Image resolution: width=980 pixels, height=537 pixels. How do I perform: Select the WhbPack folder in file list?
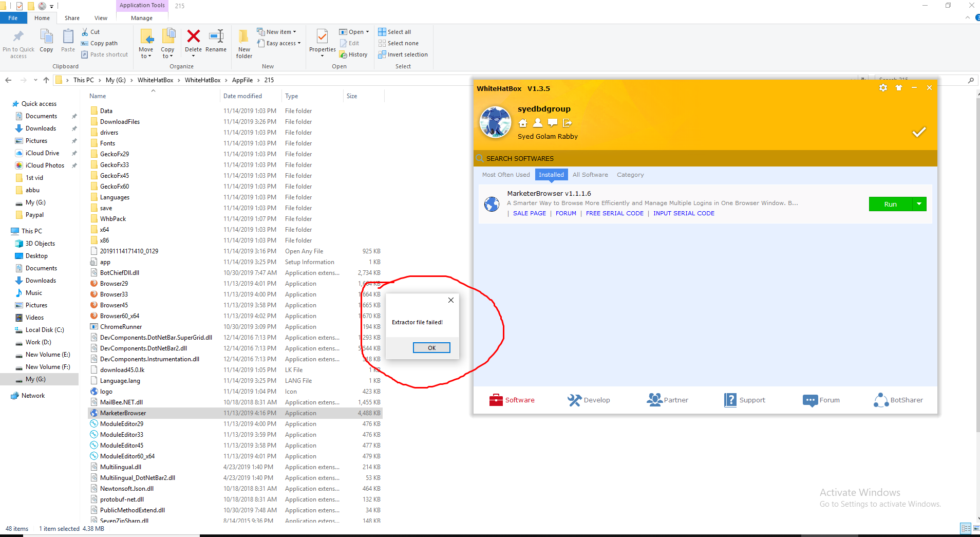tap(113, 219)
